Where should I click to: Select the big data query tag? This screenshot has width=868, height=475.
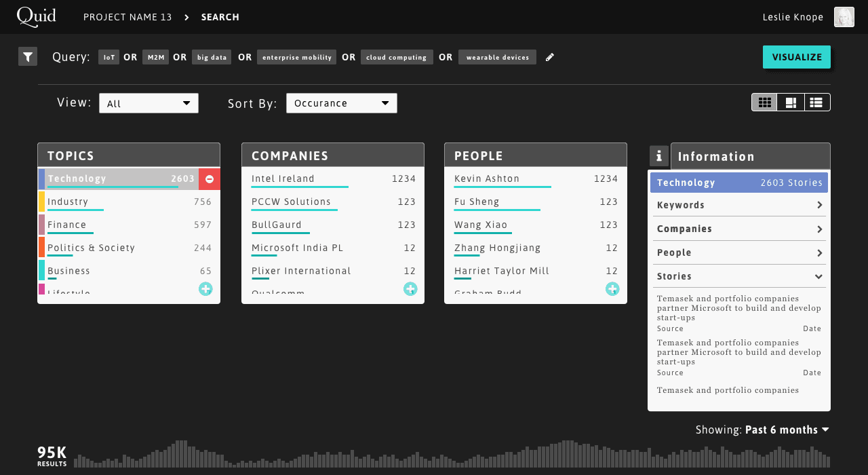click(212, 57)
